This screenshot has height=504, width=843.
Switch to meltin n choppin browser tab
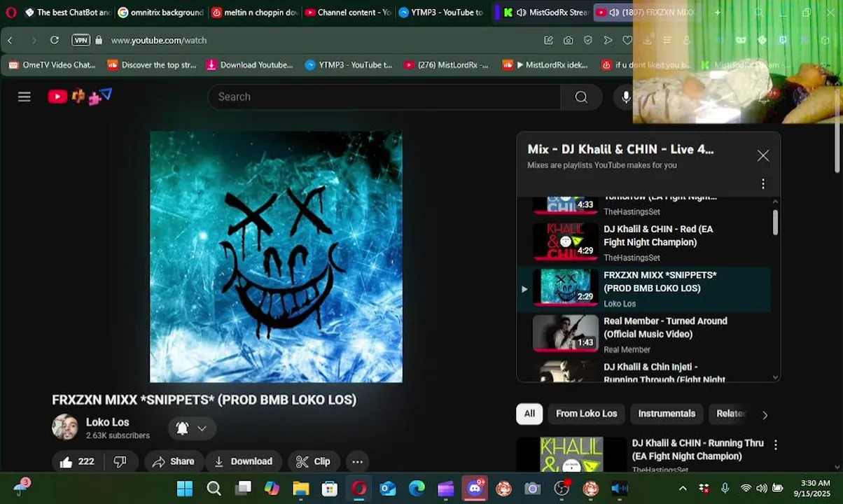[x=255, y=12]
